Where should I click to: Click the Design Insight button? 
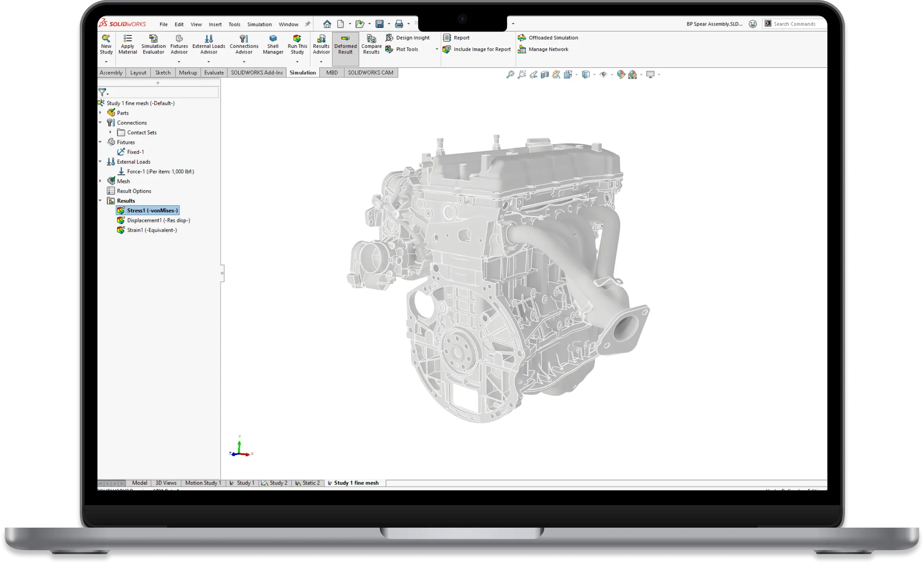[407, 38]
